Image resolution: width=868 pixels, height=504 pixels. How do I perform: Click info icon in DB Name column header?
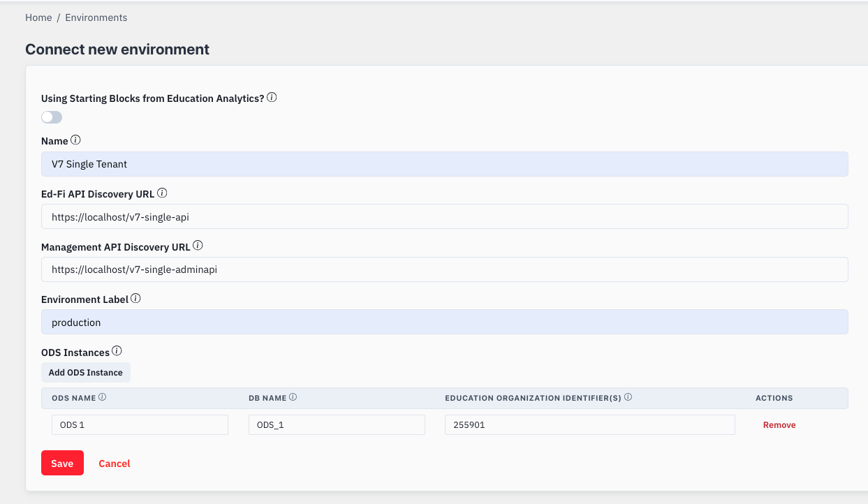click(293, 397)
